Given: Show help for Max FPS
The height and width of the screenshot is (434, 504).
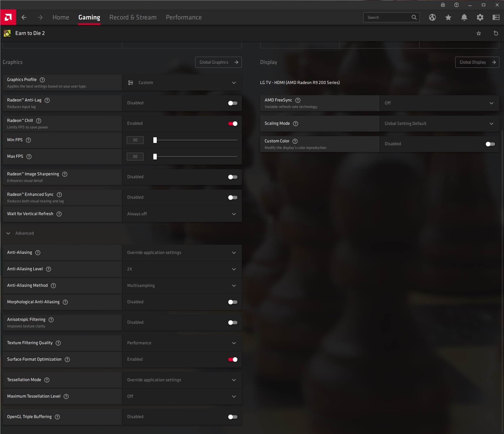Looking at the screenshot, I should (x=29, y=157).
